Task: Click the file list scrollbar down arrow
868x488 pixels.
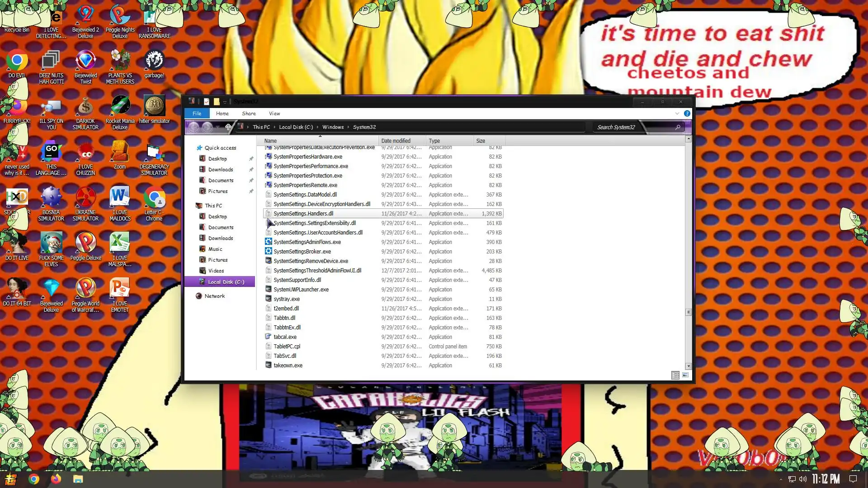Action: (x=688, y=366)
